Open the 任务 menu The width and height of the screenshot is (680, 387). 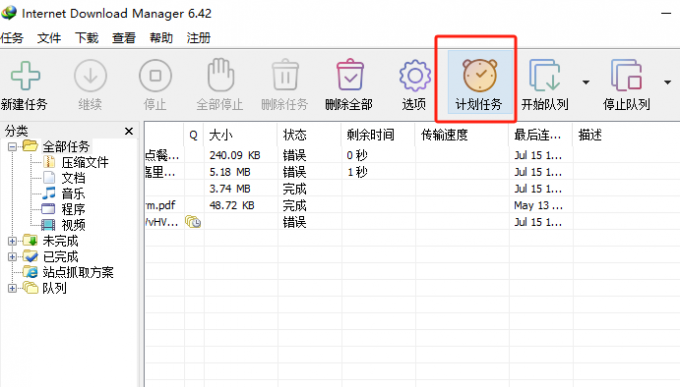(x=12, y=38)
